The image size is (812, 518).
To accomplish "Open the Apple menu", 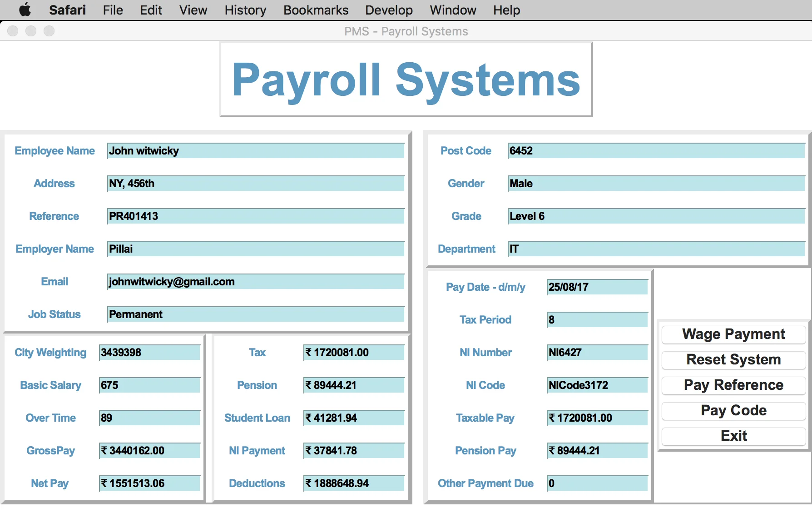I will point(25,10).
